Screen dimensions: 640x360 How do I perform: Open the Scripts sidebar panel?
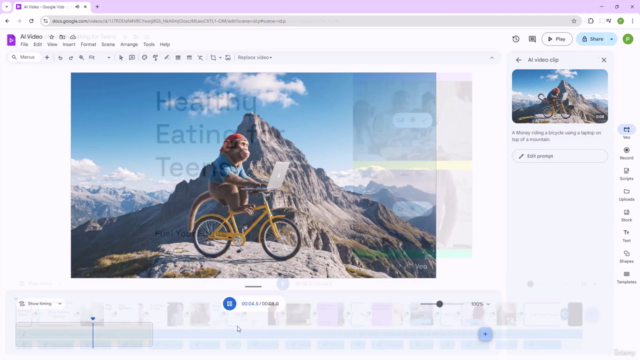click(627, 174)
